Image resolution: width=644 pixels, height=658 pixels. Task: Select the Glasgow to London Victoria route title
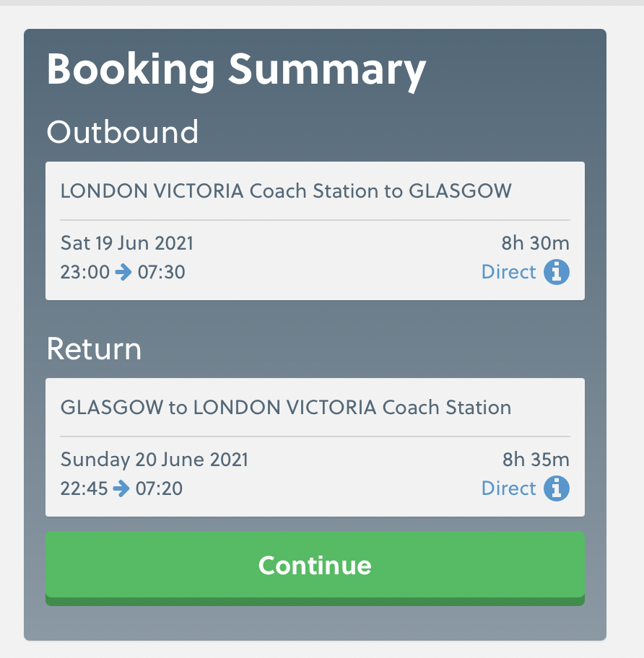click(286, 408)
